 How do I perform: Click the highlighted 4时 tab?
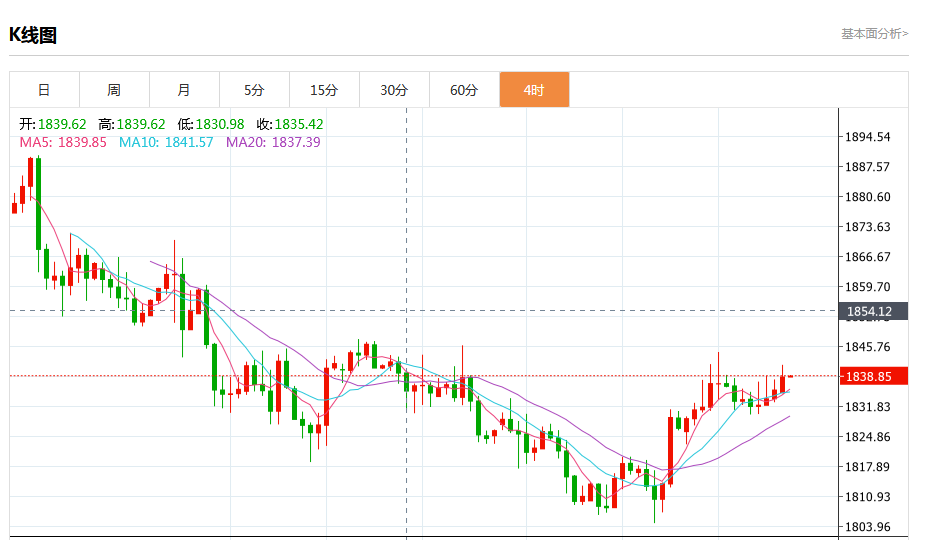tap(534, 90)
